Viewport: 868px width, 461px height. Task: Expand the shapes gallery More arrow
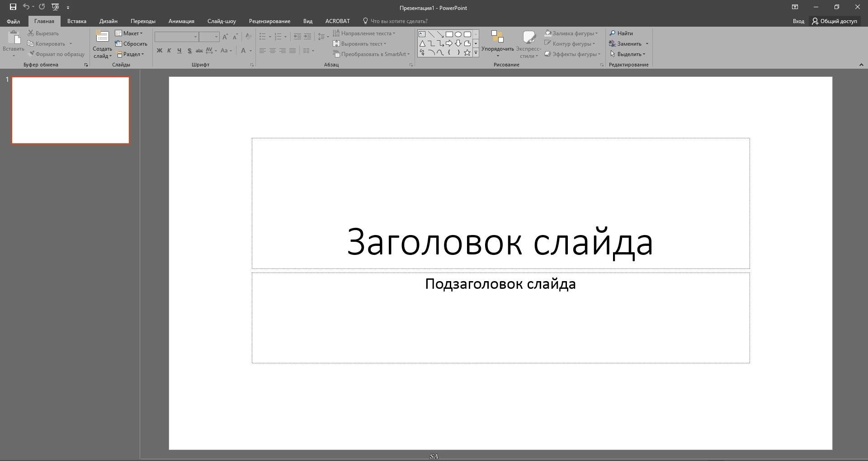(476, 53)
